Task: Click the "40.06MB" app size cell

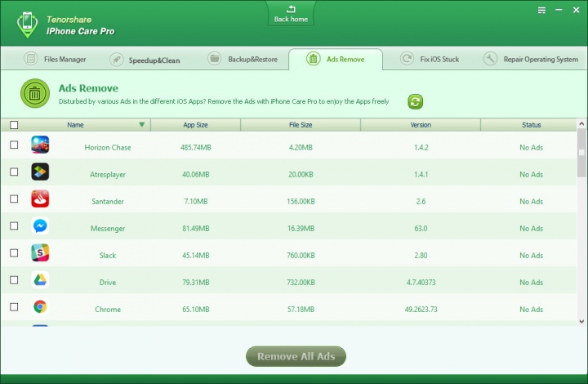Action: pyautogui.click(x=195, y=174)
